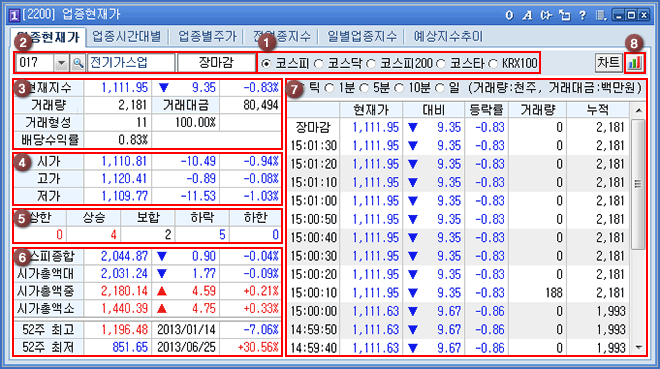Open the bar chart icon button
The height and width of the screenshot is (369, 660).
coord(635,63)
